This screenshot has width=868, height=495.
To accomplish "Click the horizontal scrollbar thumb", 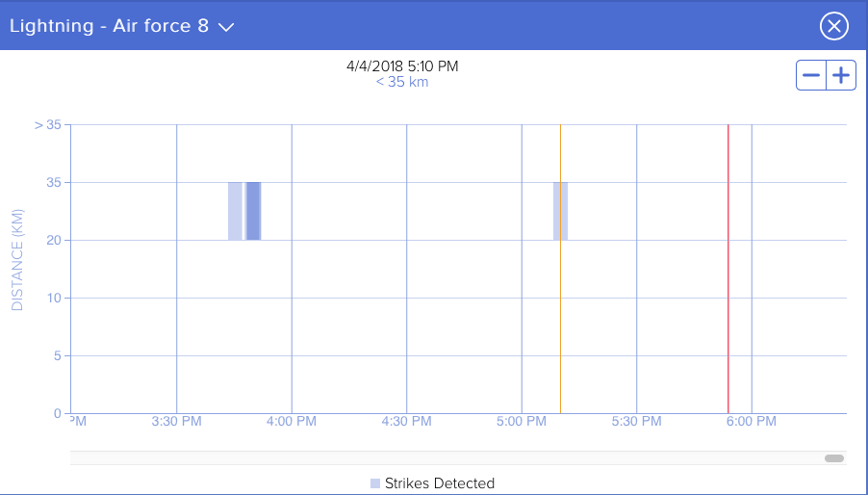I will tap(834, 458).
